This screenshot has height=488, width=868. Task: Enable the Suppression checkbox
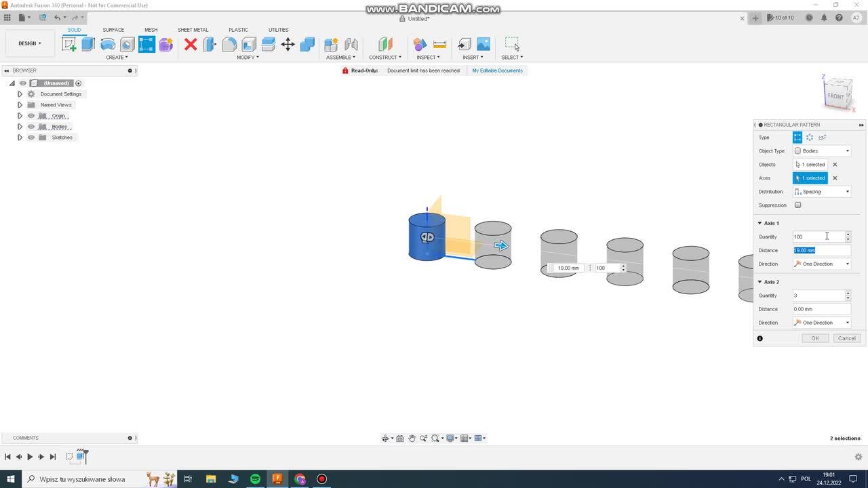(x=797, y=205)
